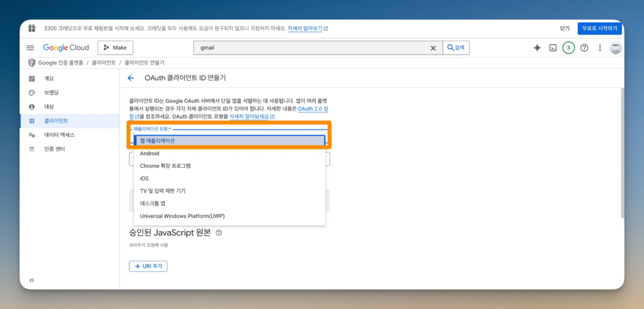
Task: Go back with the left arrow
Action: click(x=131, y=78)
